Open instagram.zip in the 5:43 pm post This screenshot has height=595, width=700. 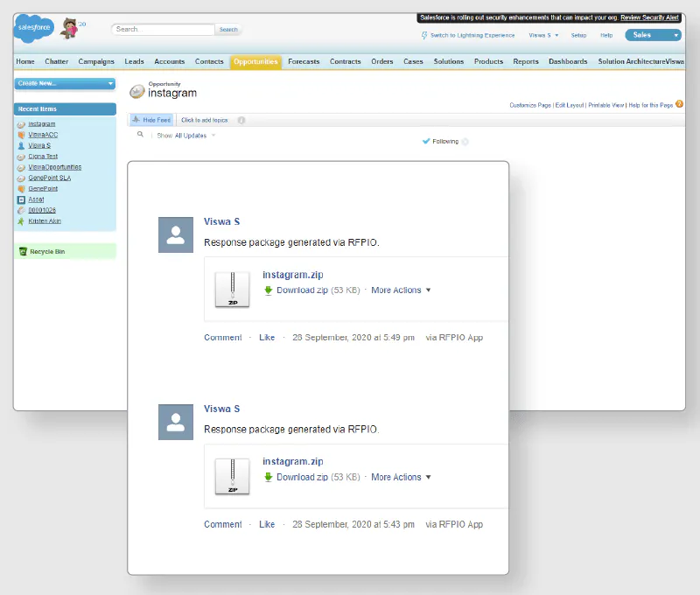tap(293, 461)
